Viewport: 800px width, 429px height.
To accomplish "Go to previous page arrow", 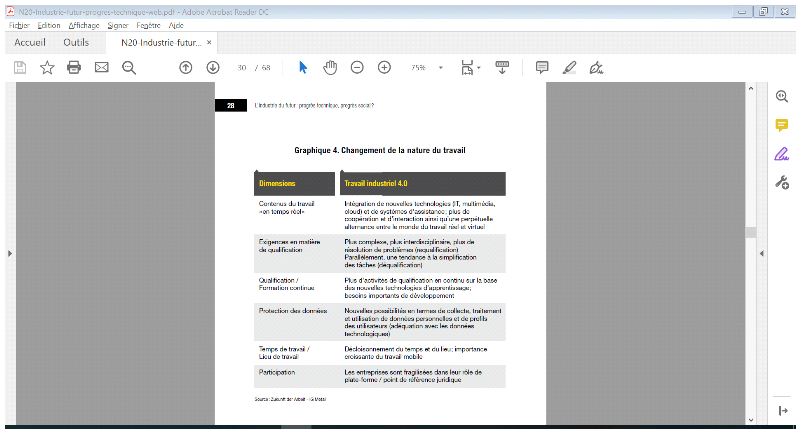I will (186, 67).
